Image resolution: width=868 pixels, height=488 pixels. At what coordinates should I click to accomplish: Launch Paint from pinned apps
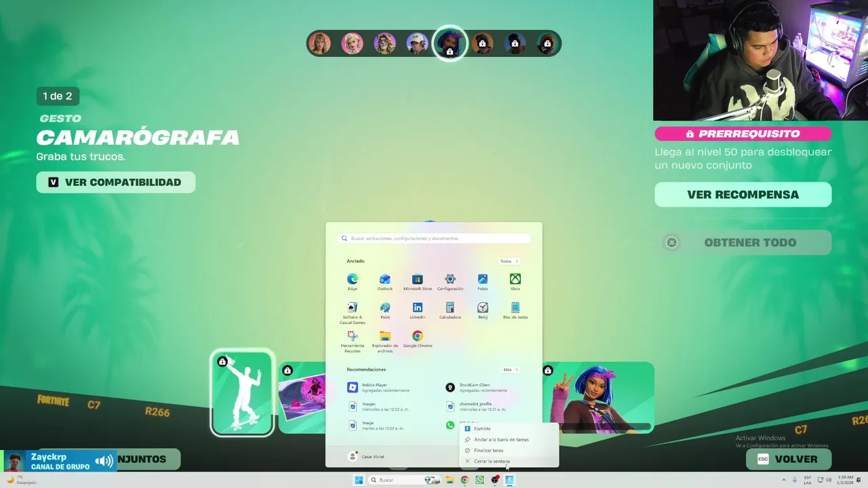[x=385, y=310]
